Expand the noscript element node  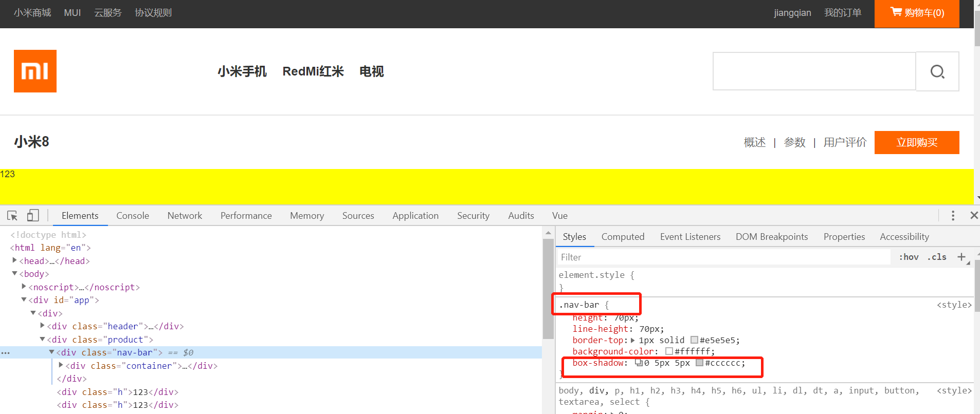[24, 287]
